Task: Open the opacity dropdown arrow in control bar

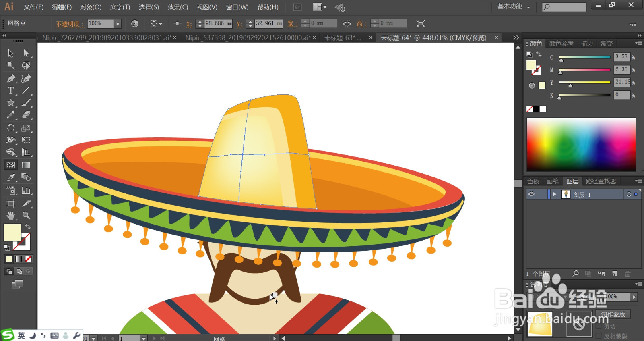Action: [x=118, y=24]
